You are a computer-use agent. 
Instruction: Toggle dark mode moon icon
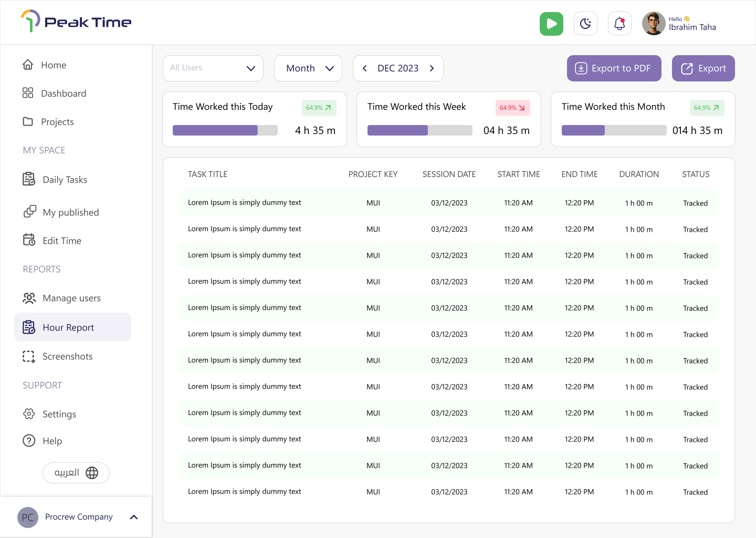point(585,24)
